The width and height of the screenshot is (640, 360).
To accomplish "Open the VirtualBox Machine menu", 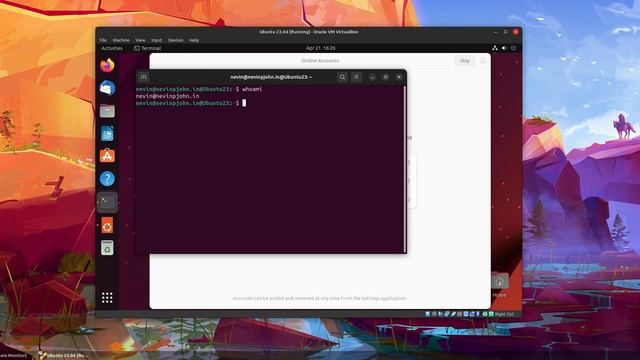I will click(121, 40).
